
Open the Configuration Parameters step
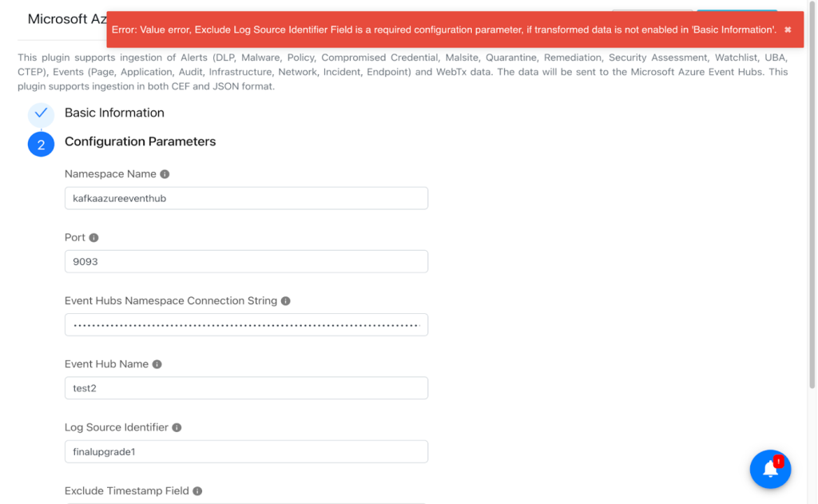point(141,141)
